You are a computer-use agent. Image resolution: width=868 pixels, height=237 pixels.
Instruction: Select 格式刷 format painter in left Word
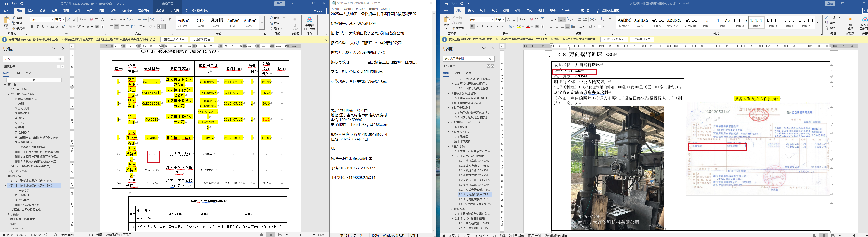pos(18,28)
